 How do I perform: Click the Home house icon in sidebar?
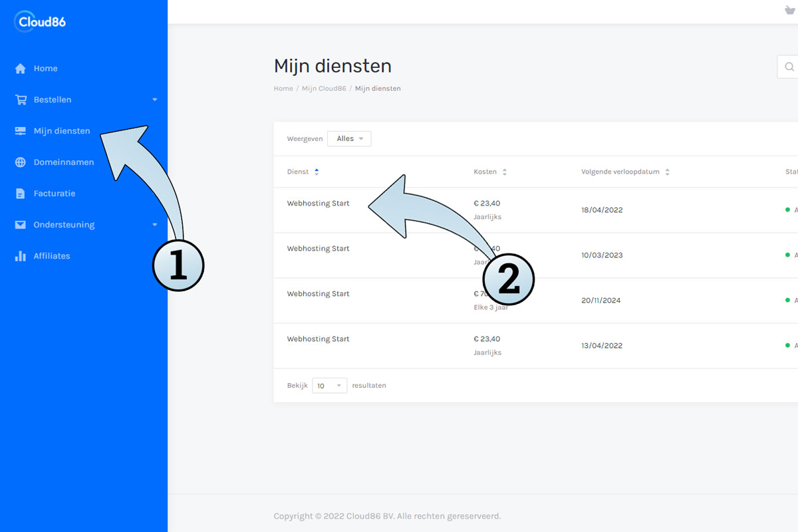(21, 68)
